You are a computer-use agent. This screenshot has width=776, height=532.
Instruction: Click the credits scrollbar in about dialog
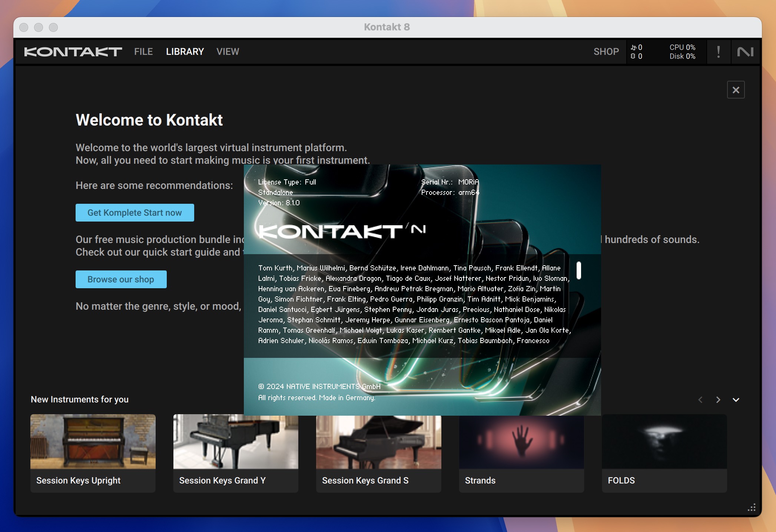[579, 270]
